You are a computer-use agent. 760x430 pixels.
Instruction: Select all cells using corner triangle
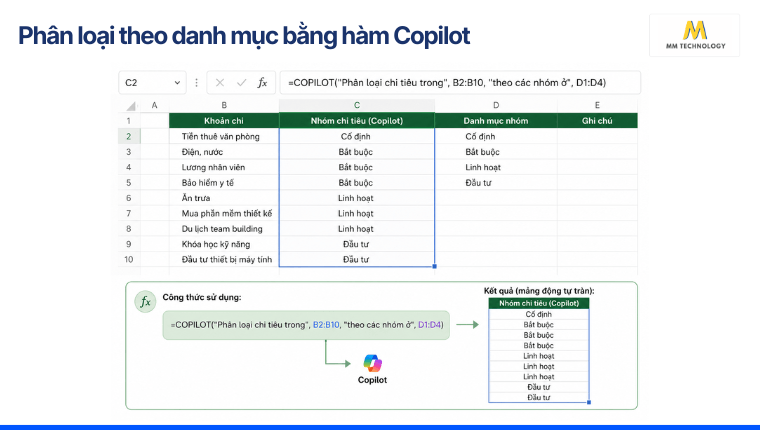[131, 106]
